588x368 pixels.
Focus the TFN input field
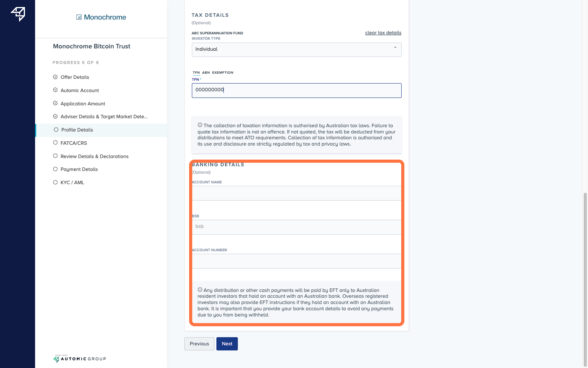296,91
